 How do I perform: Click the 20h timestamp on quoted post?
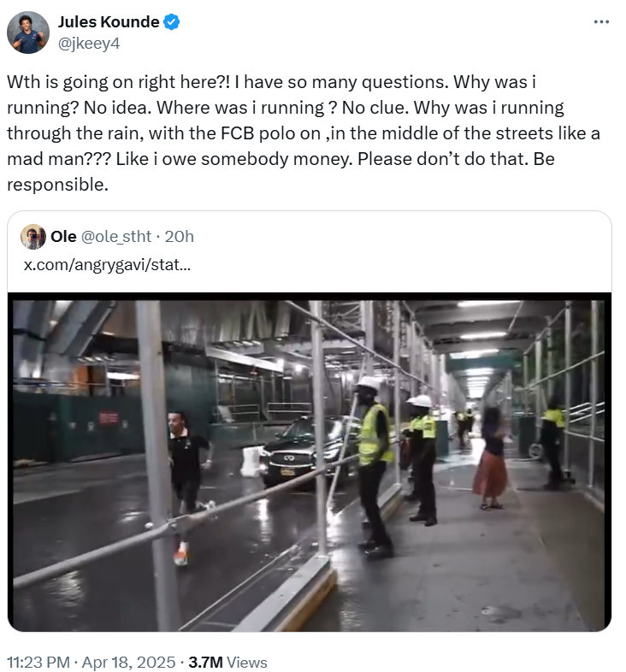coord(179,237)
